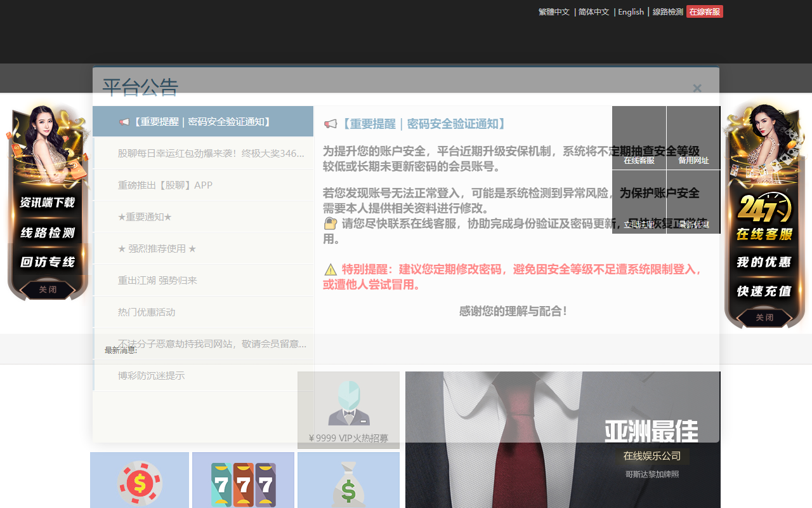Viewport: 812px width, 508px height.
Task: Select the 【重要提醒｜密码安全验证通知】 announcement tab
Action: point(203,121)
